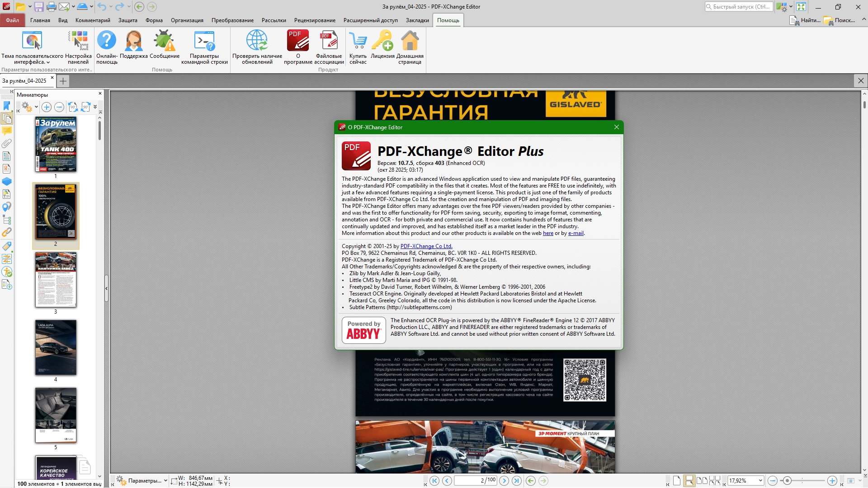Click the zoom slider handle
The image size is (868, 488).
tap(787, 481)
